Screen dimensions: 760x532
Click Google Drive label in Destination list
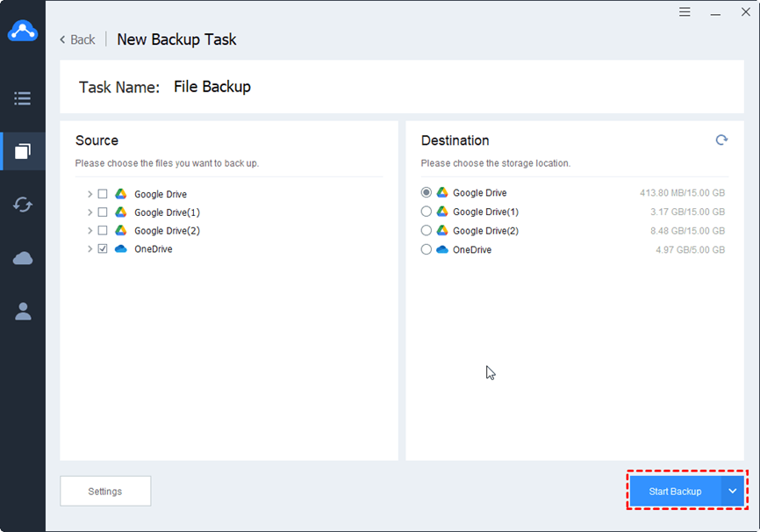point(480,193)
